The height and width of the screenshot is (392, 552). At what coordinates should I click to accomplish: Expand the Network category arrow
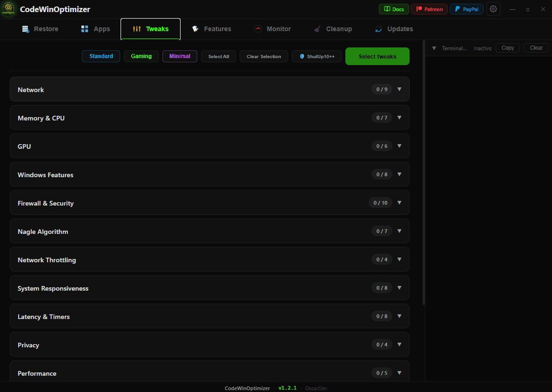click(x=399, y=89)
